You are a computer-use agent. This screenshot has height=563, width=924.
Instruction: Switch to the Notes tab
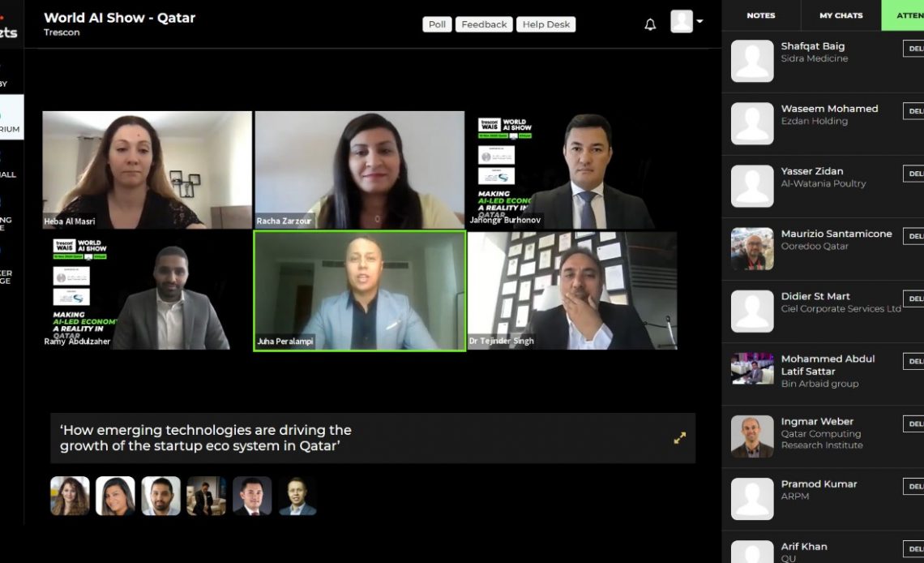click(x=761, y=15)
